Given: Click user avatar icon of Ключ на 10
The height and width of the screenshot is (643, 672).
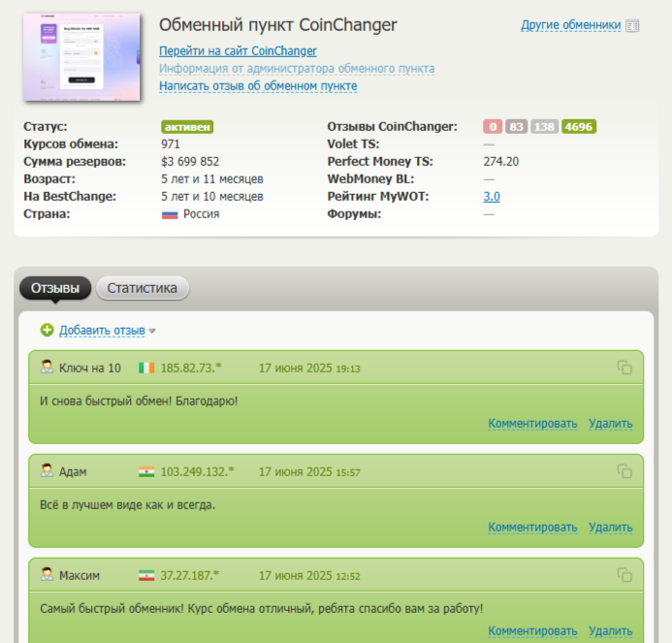Looking at the screenshot, I should pyautogui.click(x=47, y=367).
